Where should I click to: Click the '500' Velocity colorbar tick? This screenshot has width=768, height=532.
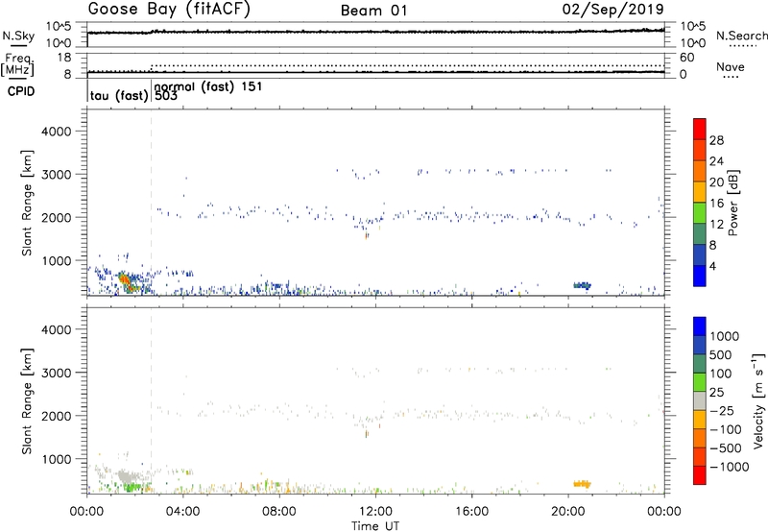click(x=721, y=354)
